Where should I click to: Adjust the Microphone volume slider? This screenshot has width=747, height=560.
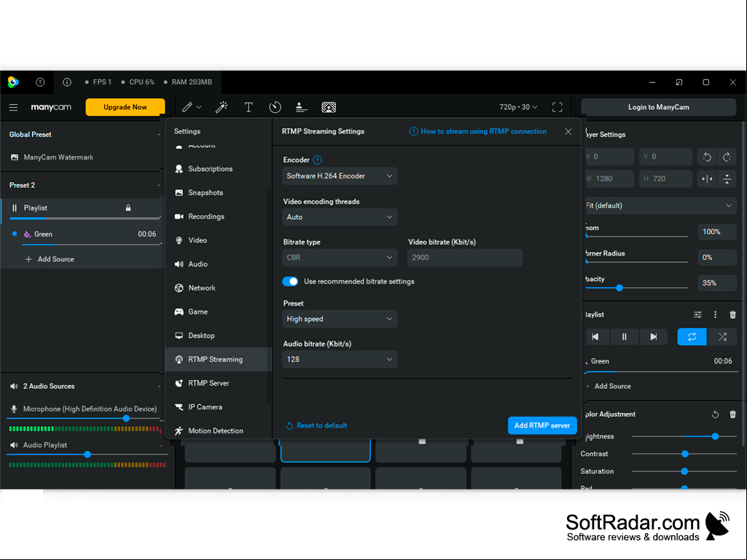126,419
